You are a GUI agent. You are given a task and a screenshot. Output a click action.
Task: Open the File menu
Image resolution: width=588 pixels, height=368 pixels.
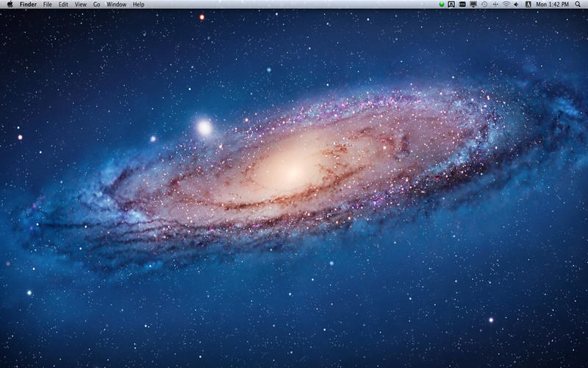pyautogui.click(x=48, y=4)
